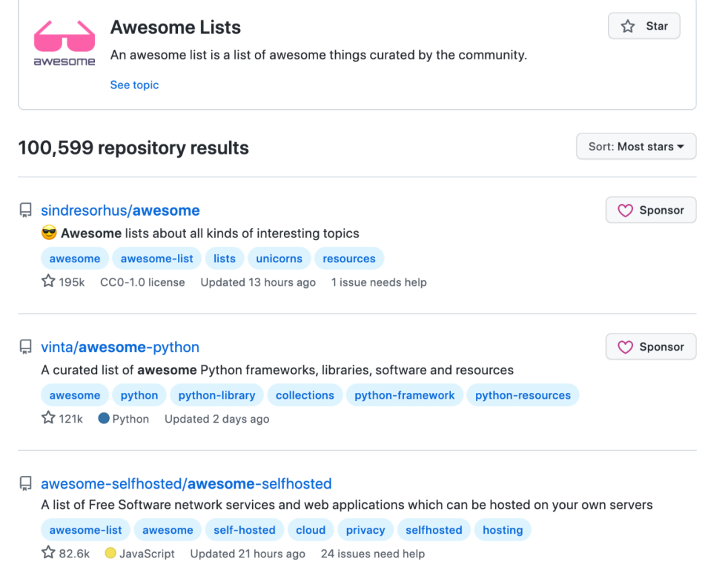Click the 82.6k star count icon

[49, 552]
